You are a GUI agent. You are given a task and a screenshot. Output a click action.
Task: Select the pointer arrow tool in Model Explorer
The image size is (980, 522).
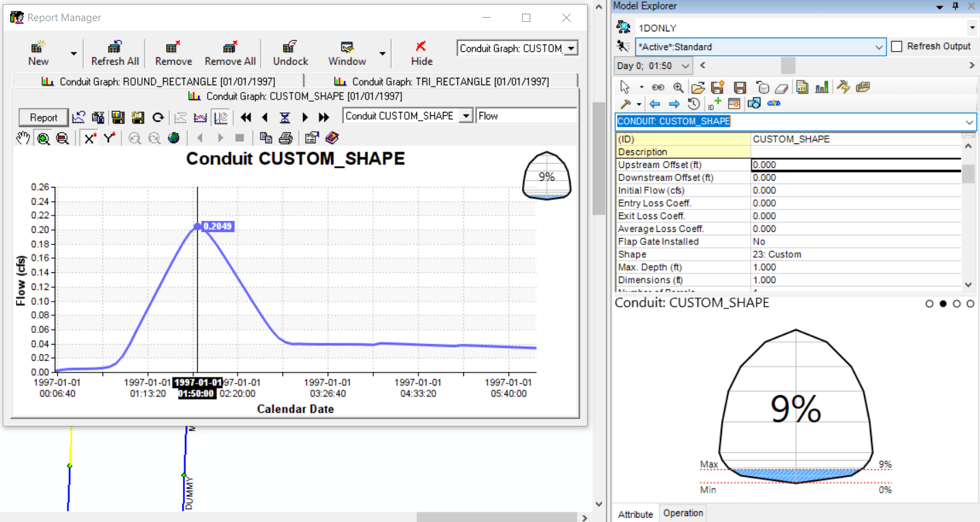pos(624,87)
